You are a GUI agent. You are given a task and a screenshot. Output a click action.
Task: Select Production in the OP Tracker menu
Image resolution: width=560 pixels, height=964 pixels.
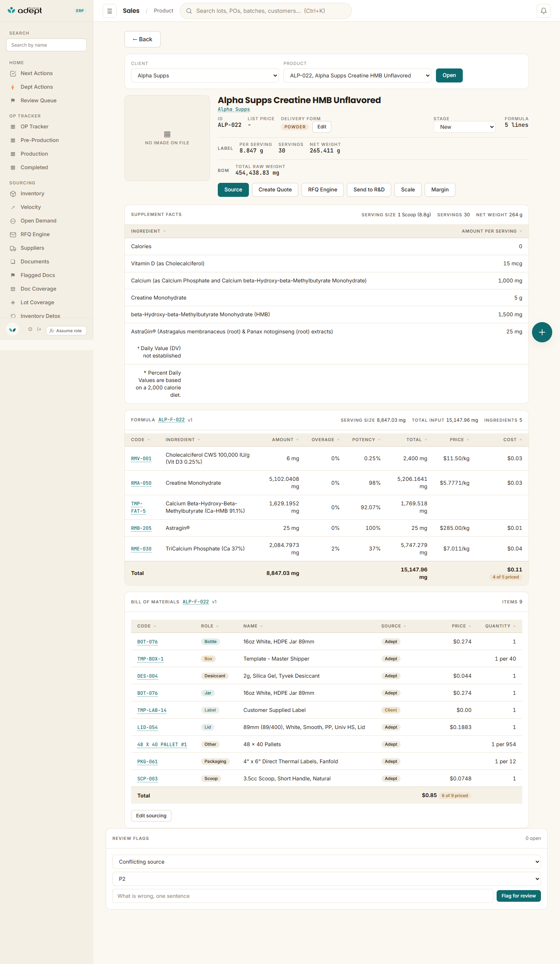click(x=34, y=154)
